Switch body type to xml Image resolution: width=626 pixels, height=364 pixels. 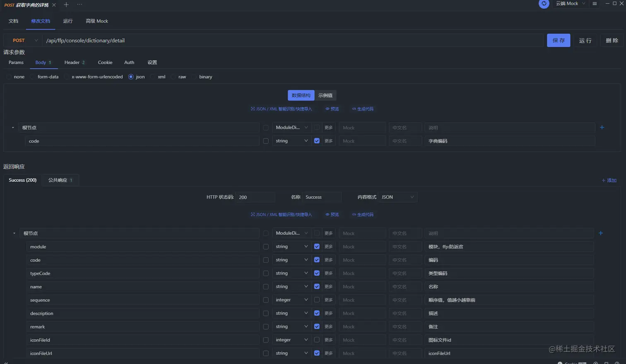point(152,77)
